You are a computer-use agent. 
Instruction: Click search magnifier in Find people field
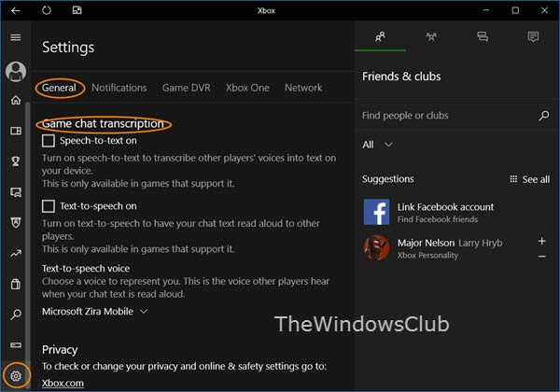tap(544, 116)
